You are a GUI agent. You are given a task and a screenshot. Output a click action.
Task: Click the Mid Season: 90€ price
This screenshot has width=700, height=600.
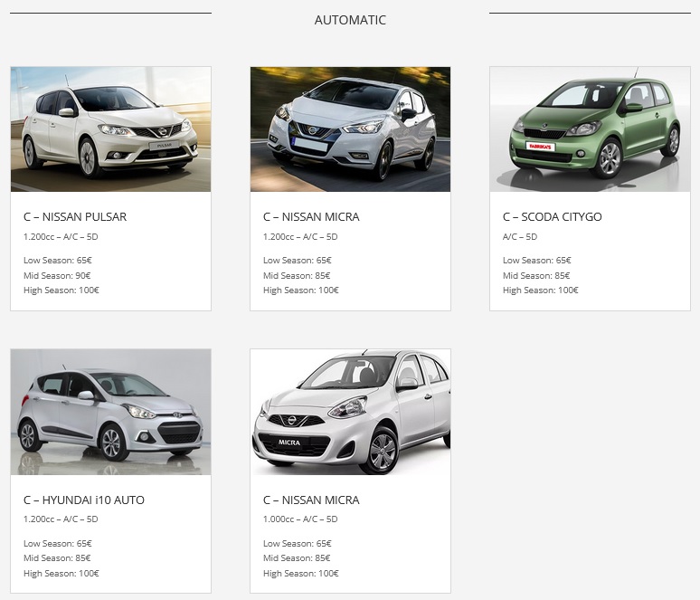tap(57, 276)
